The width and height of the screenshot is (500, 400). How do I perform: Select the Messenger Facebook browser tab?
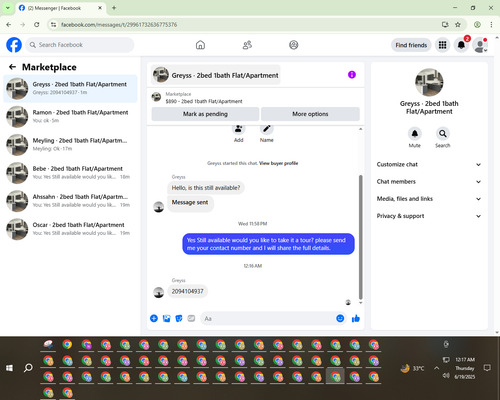coord(60,8)
